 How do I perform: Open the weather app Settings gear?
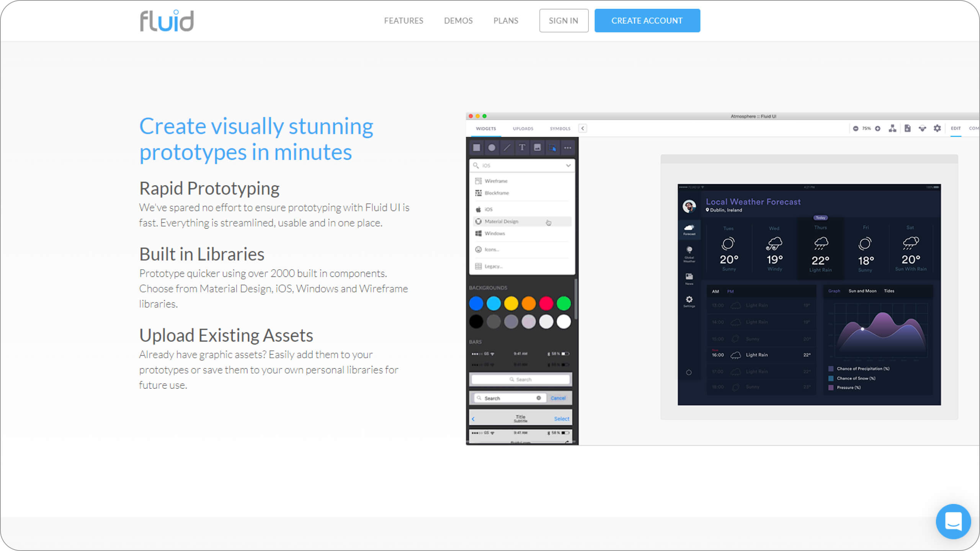689,301
